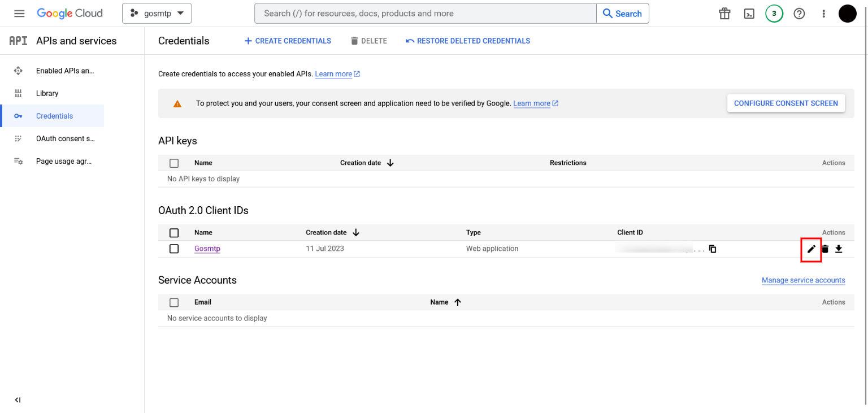
Task: Delete the Gosmtp OAuth client trash icon
Action: click(825, 249)
